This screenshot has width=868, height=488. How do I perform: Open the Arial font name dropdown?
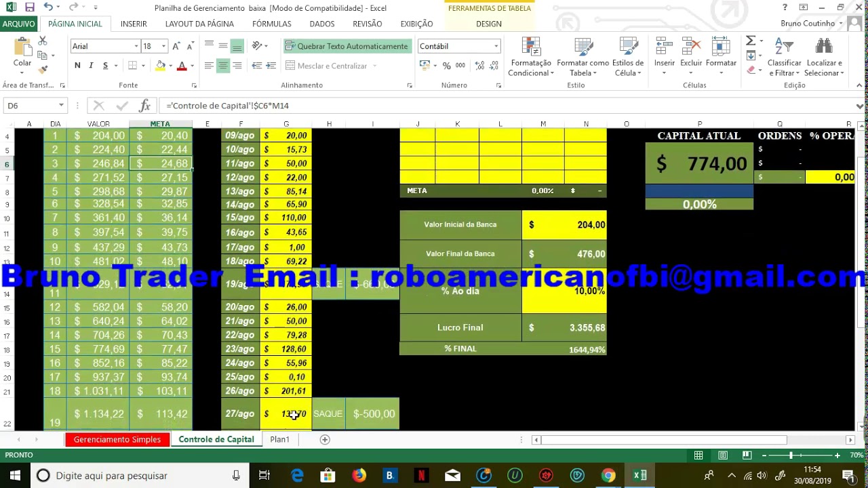[135, 46]
